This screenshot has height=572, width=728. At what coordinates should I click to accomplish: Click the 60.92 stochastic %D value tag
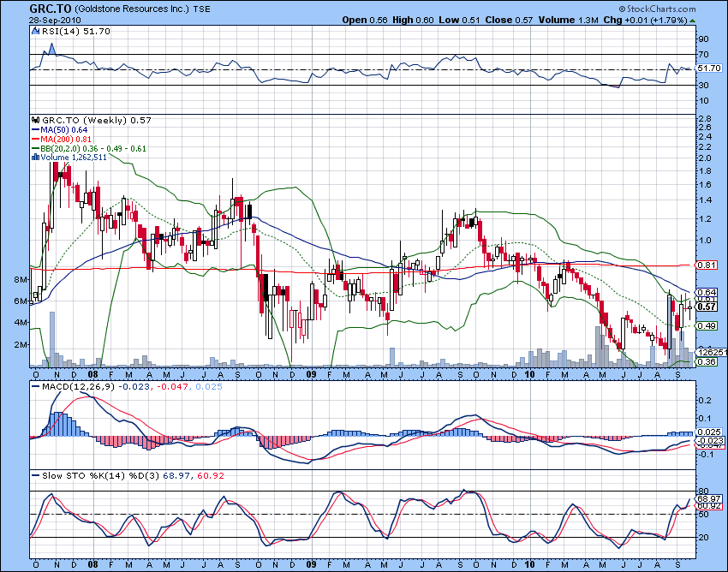pos(709,505)
